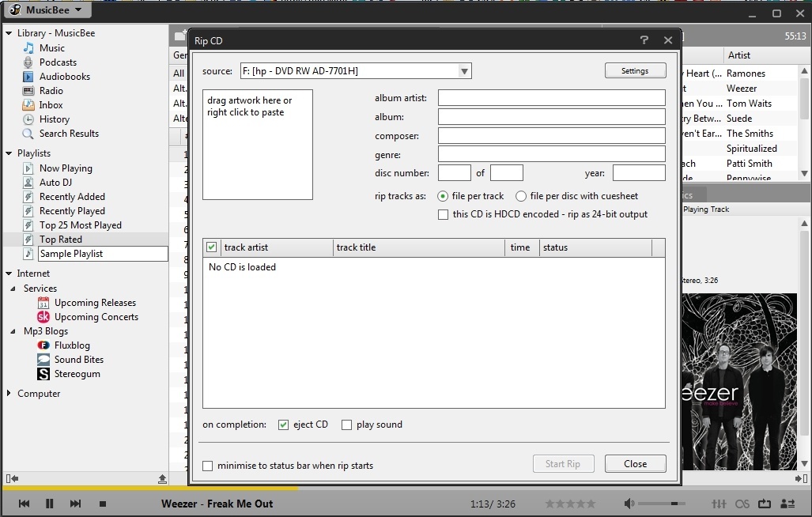Click the genre input field
The image size is (812, 517).
pos(552,154)
